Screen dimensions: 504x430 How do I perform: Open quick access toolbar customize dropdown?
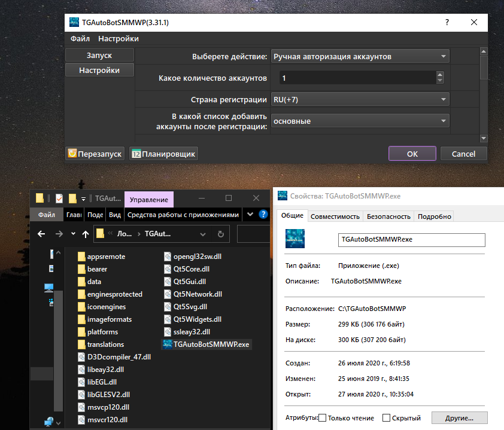[83, 199]
